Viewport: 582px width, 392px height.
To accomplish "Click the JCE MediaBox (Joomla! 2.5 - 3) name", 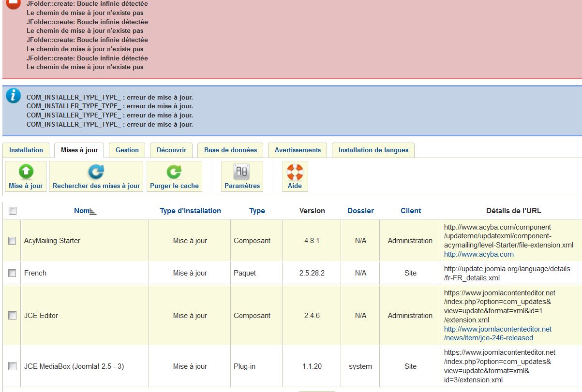I will pyautogui.click(x=74, y=366).
